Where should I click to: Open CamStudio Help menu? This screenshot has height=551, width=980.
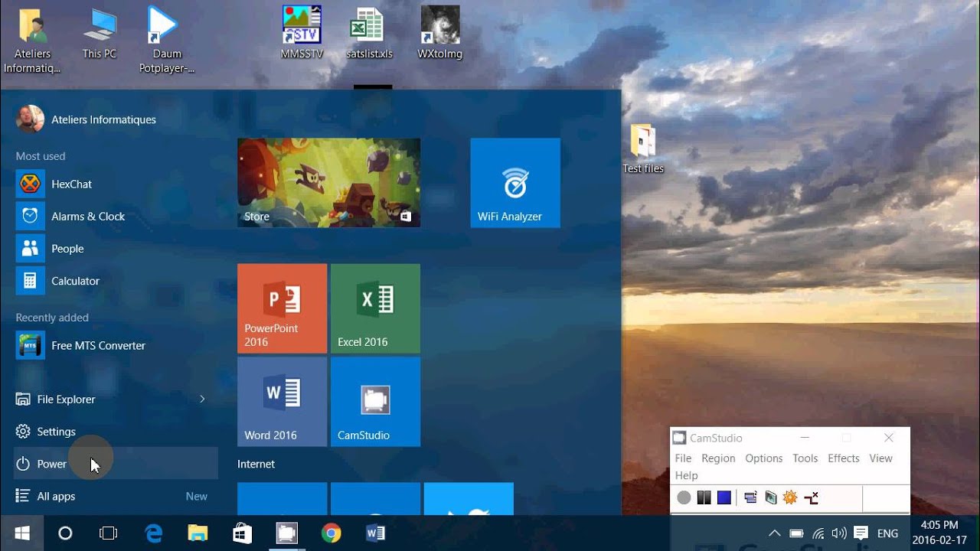click(x=686, y=475)
